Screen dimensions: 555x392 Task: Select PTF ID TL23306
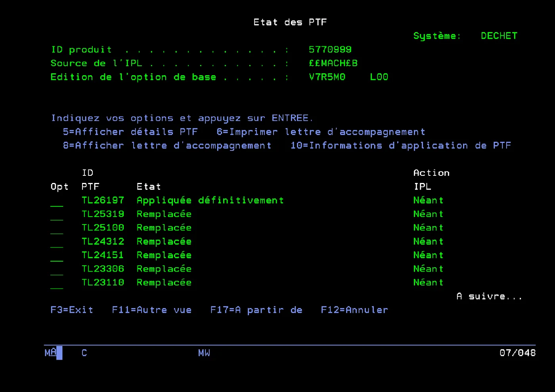pyautogui.click(x=103, y=269)
